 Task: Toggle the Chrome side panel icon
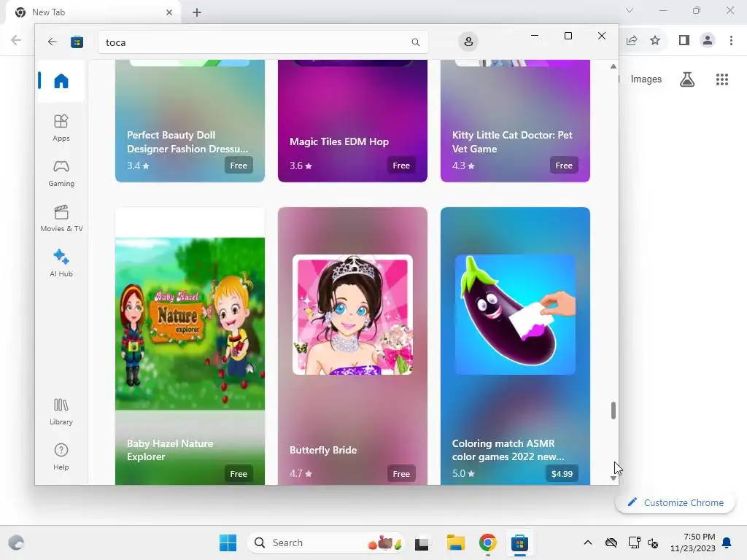pyautogui.click(x=684, y=41)
